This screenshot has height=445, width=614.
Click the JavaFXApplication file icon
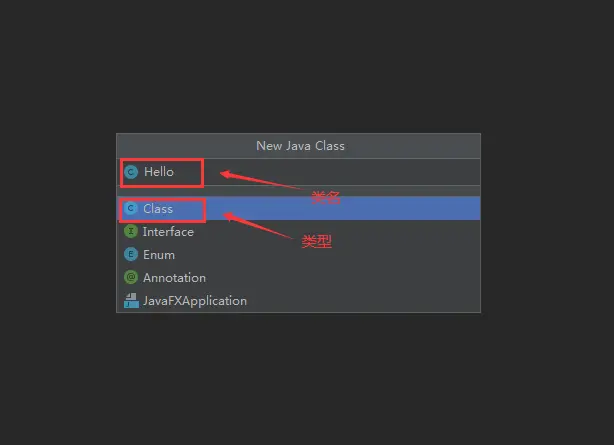tap(131, 300)
